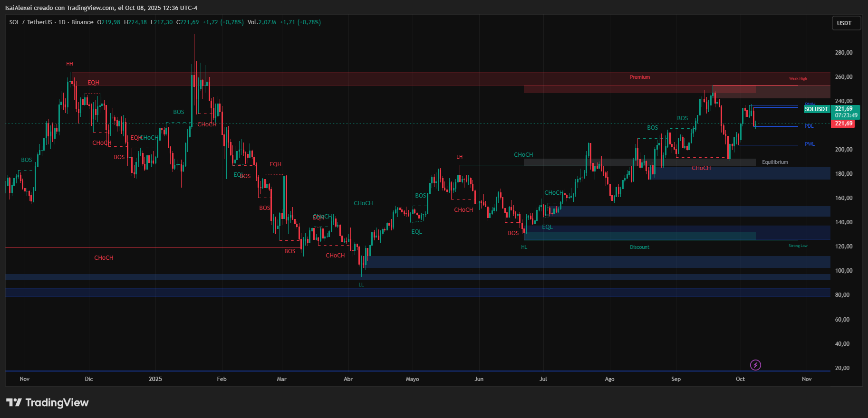
Task: Click the LL swing low label
Action: 361,285
